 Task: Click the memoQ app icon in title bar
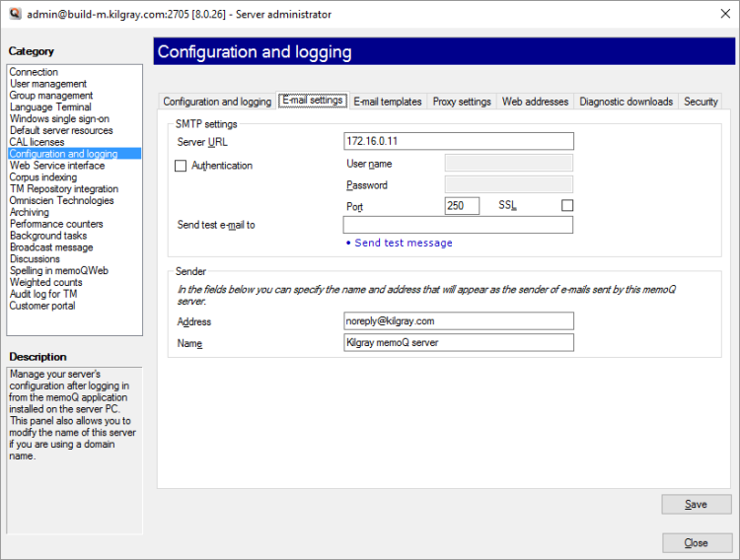tap(14, 14)
